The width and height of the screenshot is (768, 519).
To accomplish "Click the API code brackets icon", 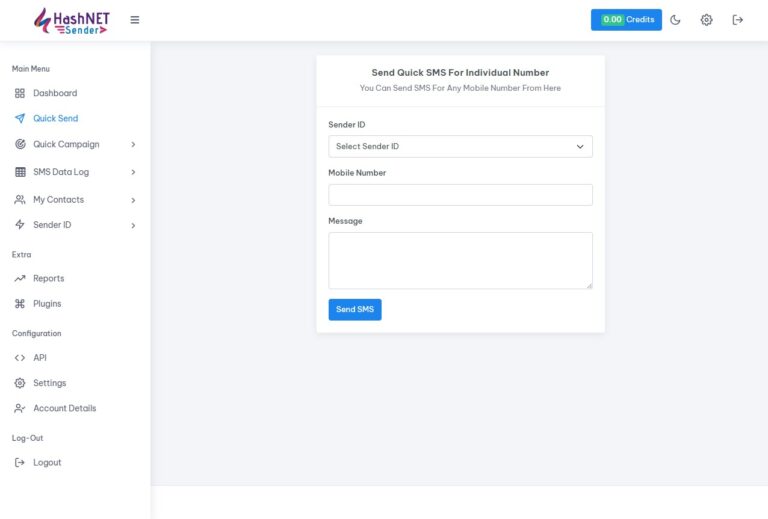I will pyautogui.click(x=20, y=357).
